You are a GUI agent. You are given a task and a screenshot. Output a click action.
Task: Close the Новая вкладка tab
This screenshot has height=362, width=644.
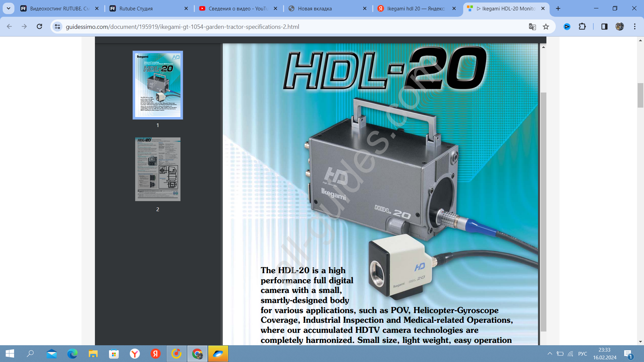[365, 8]
